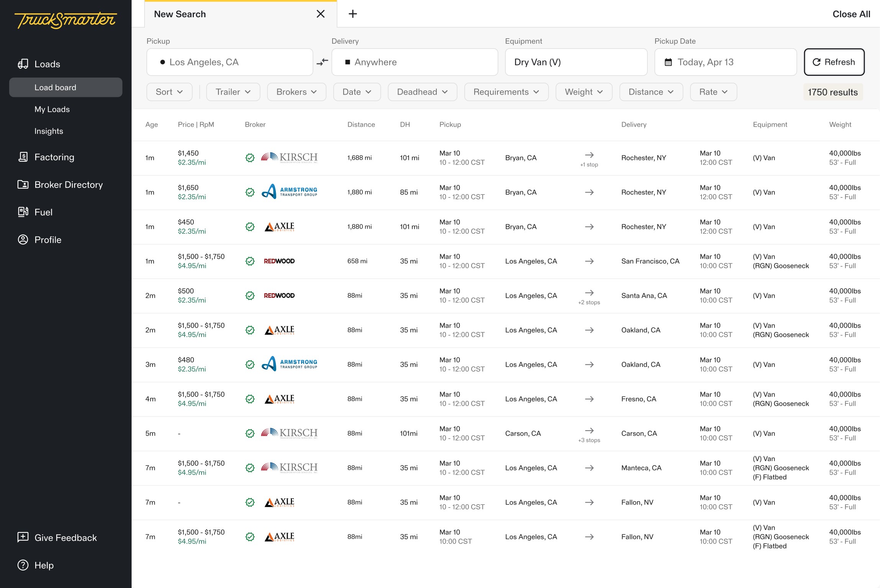Screen dimensions: 880x588
Task: Click the Close All link
Action: 851,14
